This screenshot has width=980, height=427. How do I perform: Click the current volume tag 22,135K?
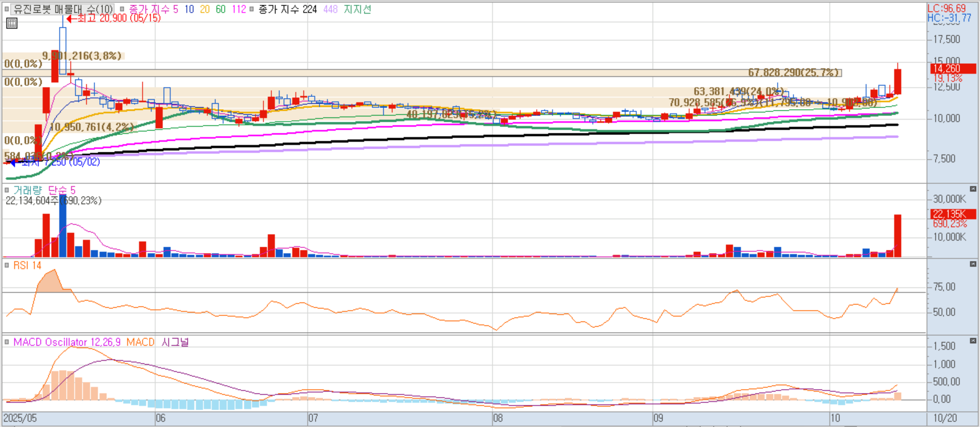(x=953, y=214)
